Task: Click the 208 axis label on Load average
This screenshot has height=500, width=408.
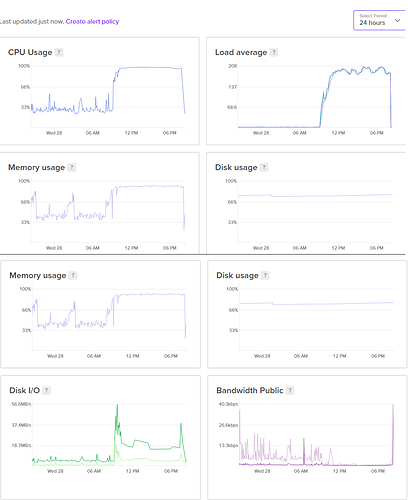Action: point(232,66)
